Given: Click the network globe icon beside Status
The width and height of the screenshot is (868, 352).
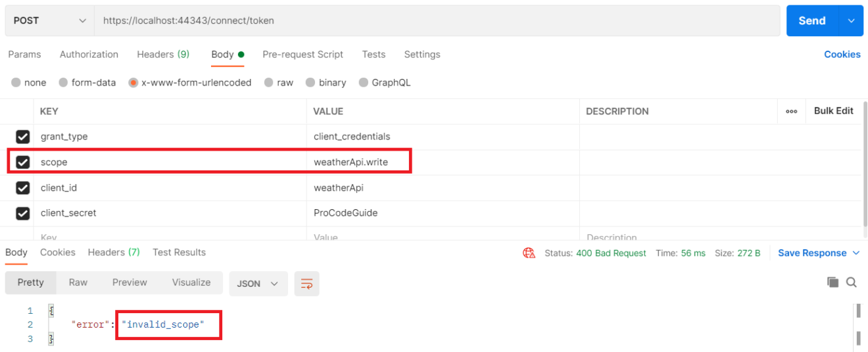Looking at the screenshot, I should click(529, 253).
